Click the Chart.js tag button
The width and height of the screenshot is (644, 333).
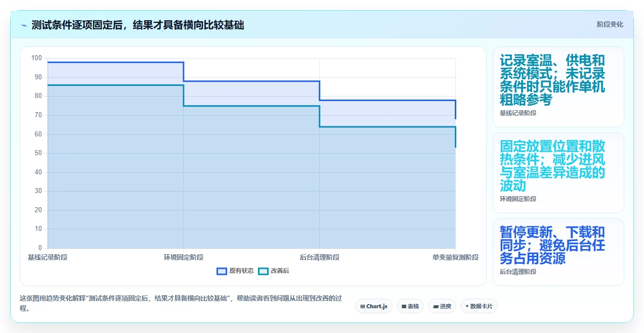374,306
